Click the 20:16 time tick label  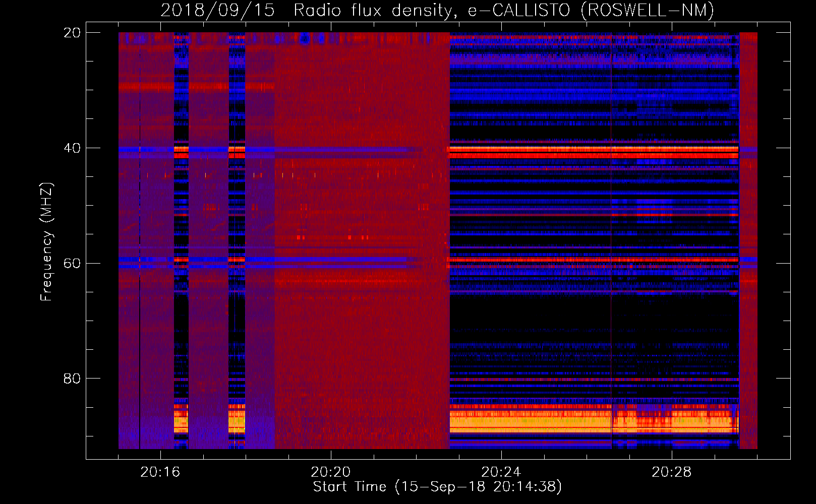(160, 472)
